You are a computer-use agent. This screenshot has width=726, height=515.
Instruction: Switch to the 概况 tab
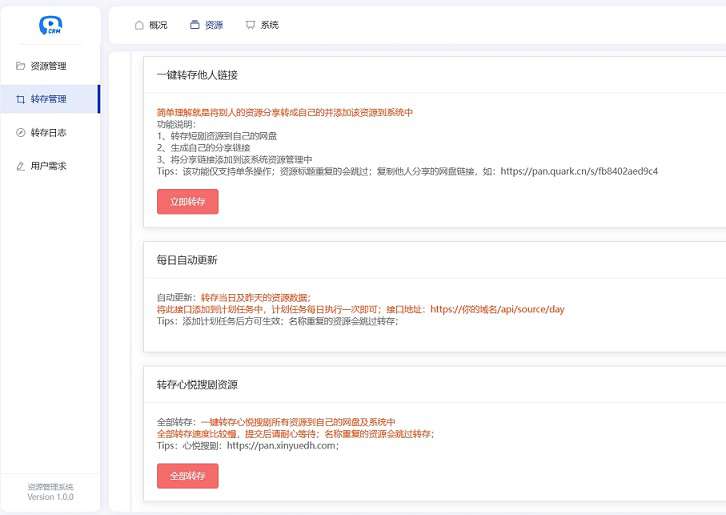158,25
